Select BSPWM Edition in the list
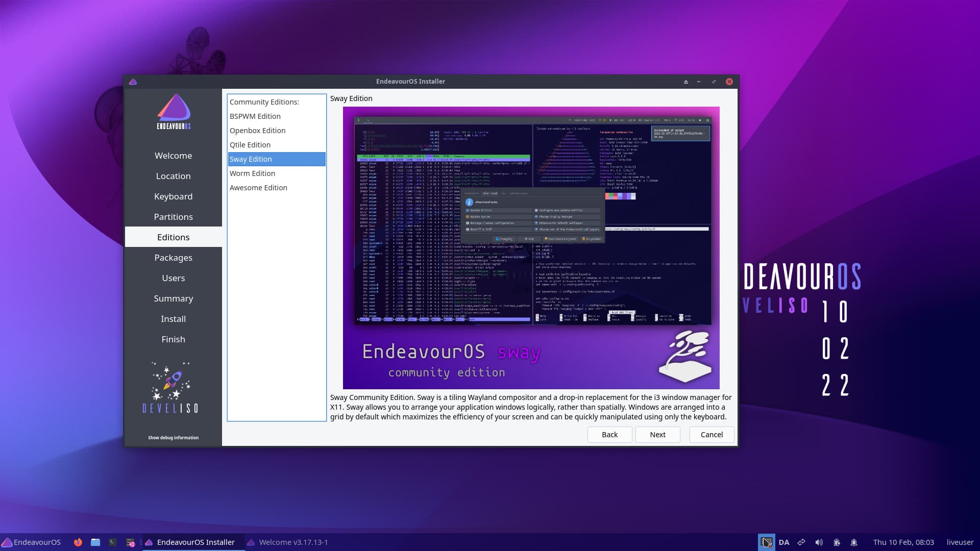Screen dimensions: 980x551 click(277, 116)
